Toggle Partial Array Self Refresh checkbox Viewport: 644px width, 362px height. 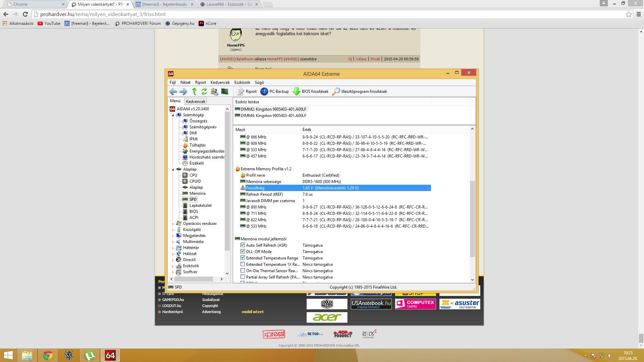coord(243,277)
